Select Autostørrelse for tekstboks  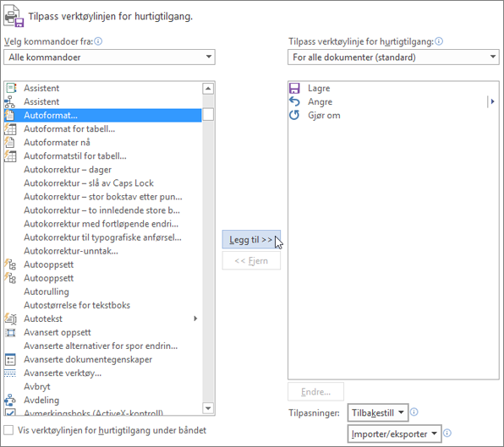pos(103,305)
